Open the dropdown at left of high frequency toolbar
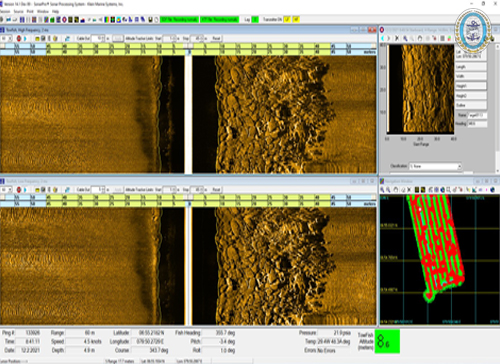The image size is (500, 364). tap(6, 38)
